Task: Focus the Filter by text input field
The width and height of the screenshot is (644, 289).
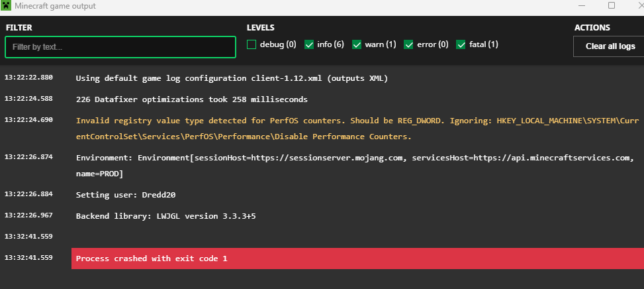Action: point(120,47)
